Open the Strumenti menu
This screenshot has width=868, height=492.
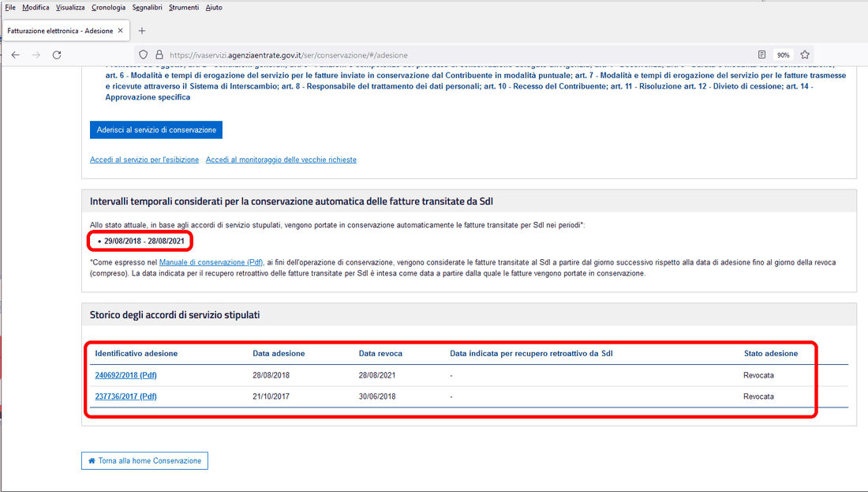184,7
